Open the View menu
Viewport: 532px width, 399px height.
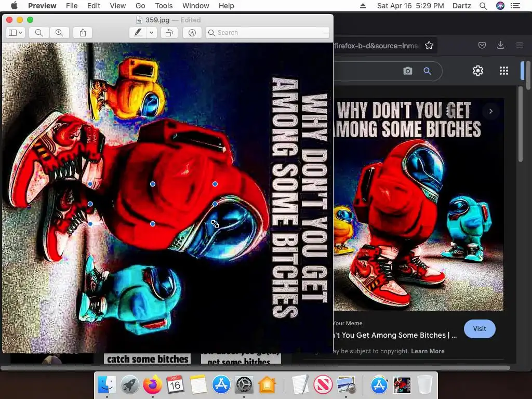click(x=118, y=6)
